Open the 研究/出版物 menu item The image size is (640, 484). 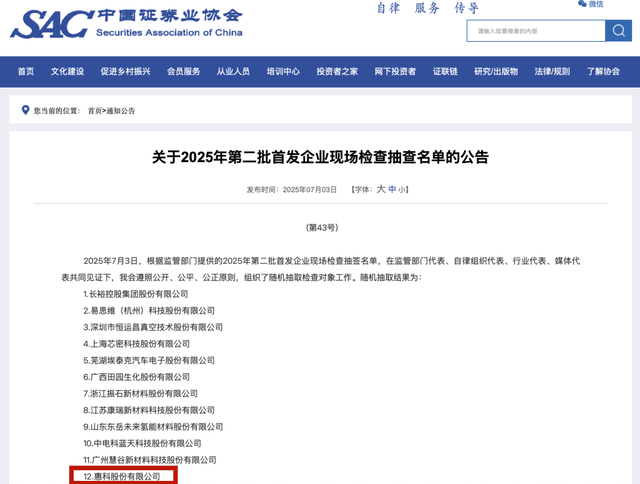click(496, 71)
